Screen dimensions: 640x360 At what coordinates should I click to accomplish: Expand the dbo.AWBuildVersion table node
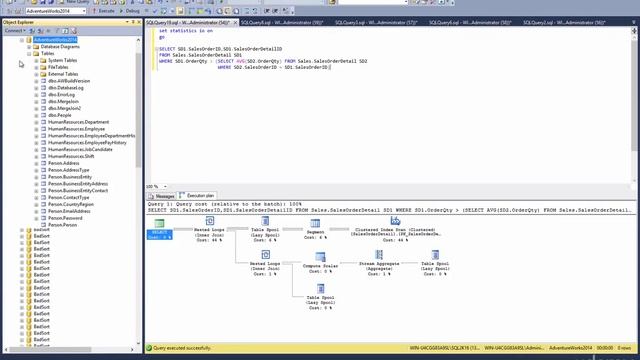click(36, 81)
